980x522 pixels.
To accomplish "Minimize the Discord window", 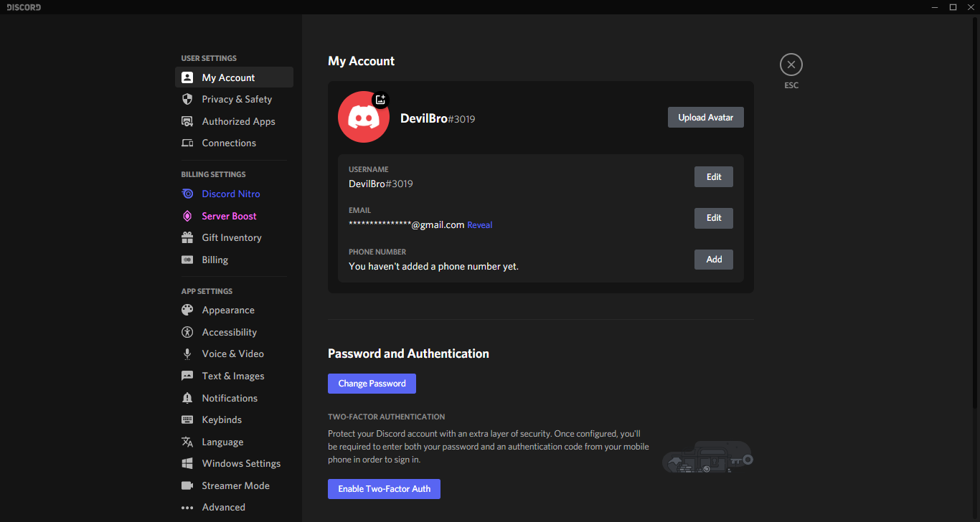I will click(934, 7).
